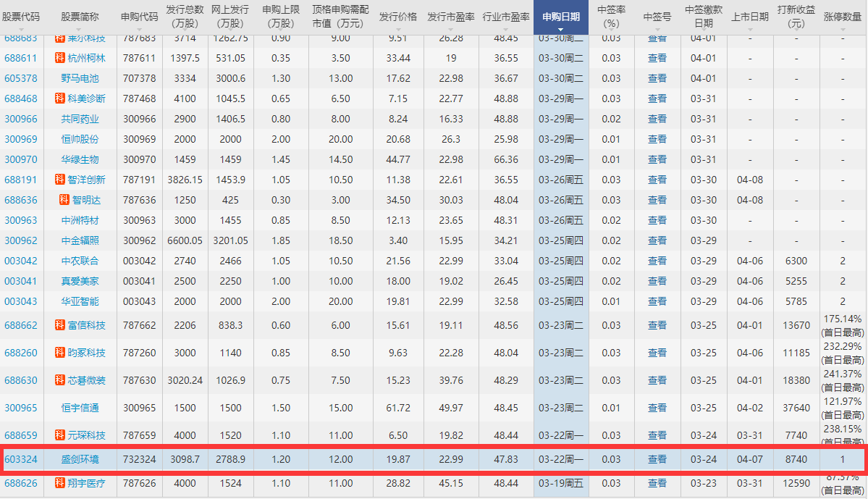The height and width of the screenshot is (499, 868).
Task: Click 查看 lottery numbers for 智明达
Action: pyautogui.click(x=657, y=200)
